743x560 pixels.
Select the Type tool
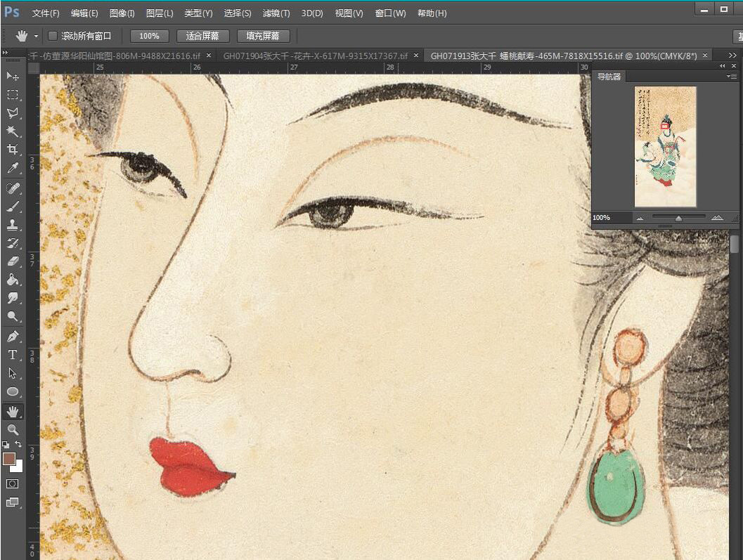[13, 354]
